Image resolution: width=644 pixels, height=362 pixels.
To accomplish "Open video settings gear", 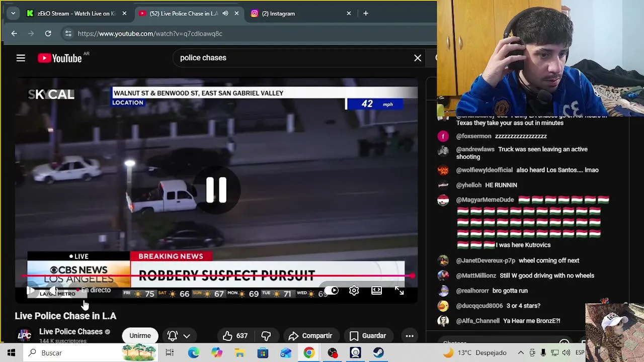I will 354,291.
